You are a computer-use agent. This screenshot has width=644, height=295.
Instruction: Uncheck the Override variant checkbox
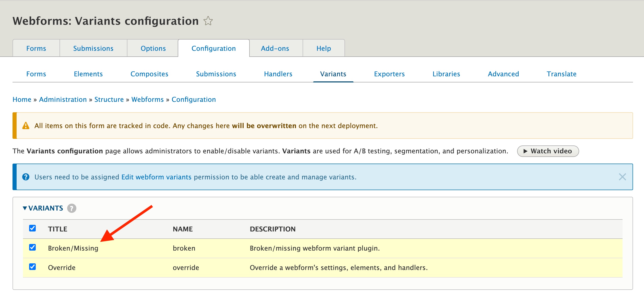tap(32, 267)
